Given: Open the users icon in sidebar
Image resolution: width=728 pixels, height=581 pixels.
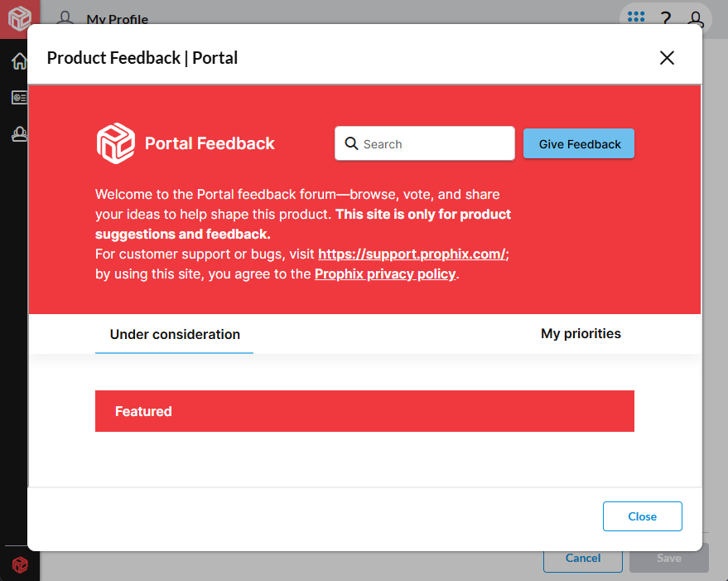Looking at the screenshot, I should (19, 134).
